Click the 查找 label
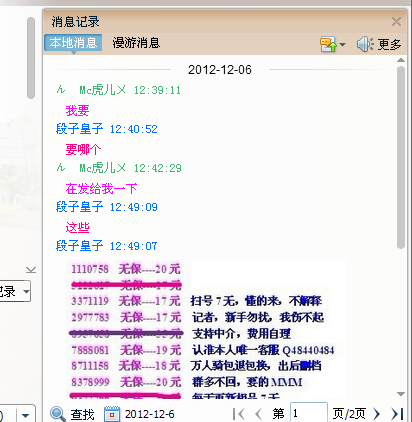The height and width of the screenshot is (422, 412). [x=82, y=415]
